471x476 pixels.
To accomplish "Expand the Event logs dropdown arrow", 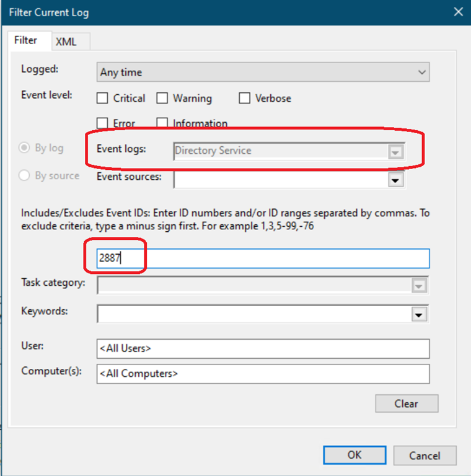I will 395,152.
